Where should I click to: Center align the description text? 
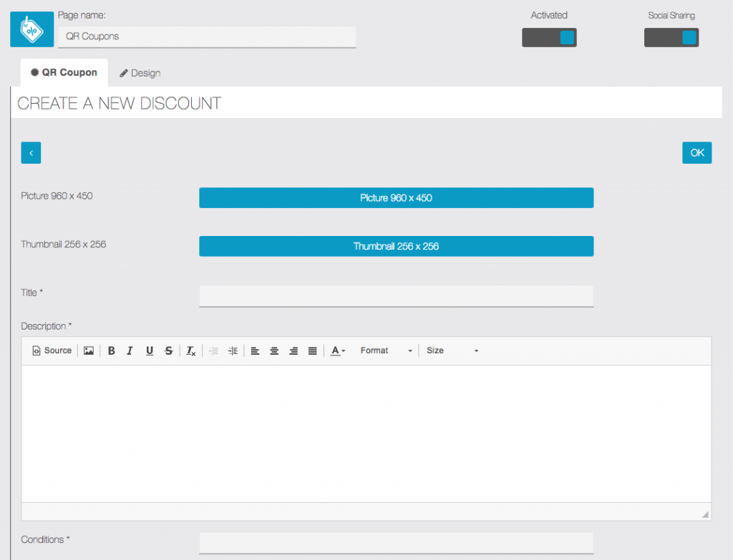tap(274, 350)
